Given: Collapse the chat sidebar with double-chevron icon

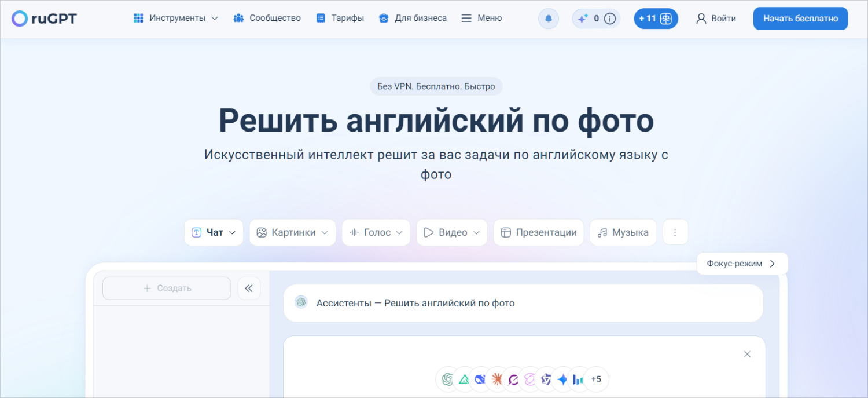Looking at the screenshot, I should coord(249,288).
